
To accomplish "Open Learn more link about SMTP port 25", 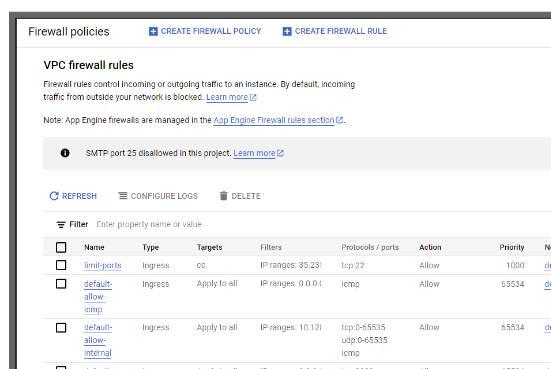I will (254, 153).
